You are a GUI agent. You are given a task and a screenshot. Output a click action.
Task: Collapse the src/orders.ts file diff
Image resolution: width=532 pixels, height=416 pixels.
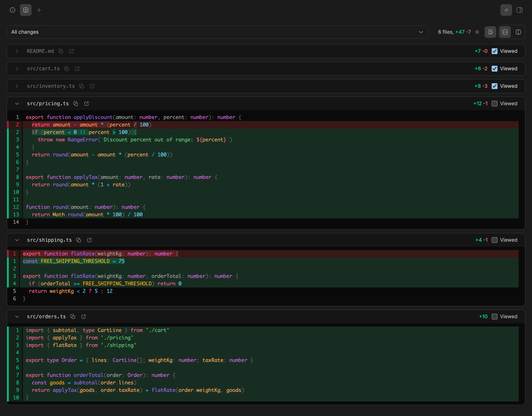coord(17,317)
